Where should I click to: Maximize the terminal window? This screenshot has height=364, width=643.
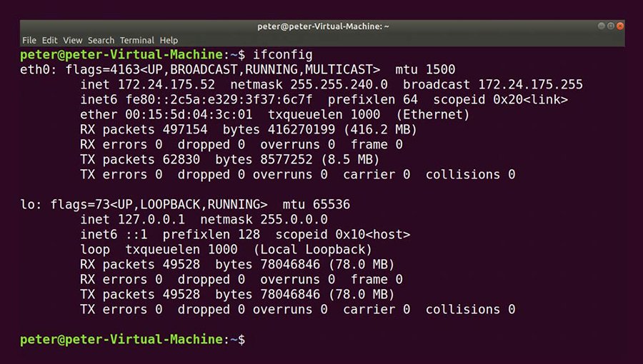point(612,26)
